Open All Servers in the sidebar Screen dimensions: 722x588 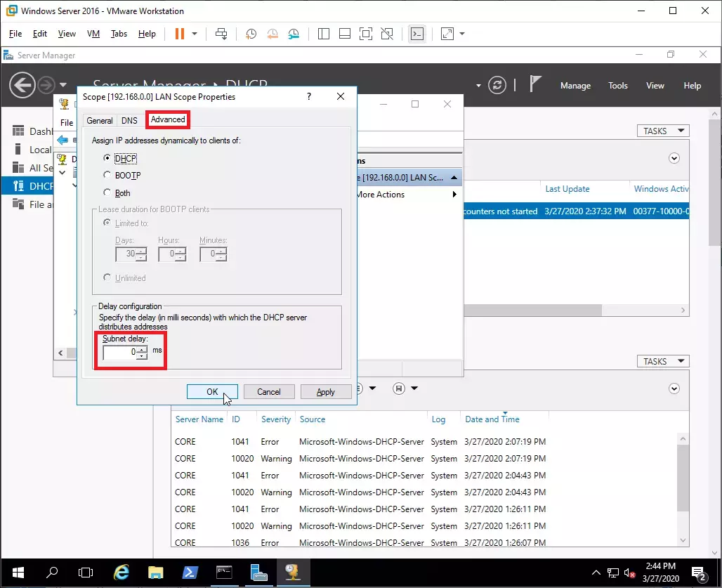[x=32, y=168]
